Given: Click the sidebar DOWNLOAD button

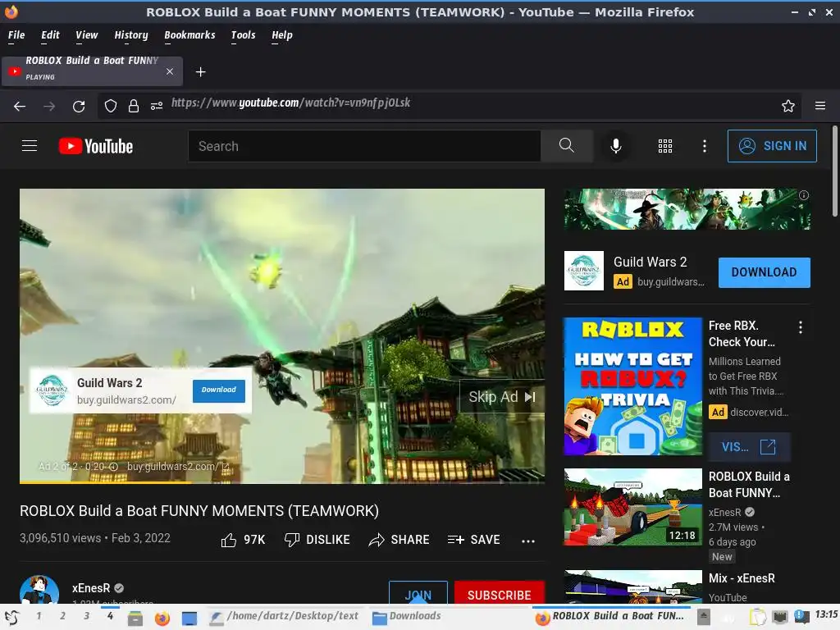Looking at the screenshot, I should click(764, 272).
